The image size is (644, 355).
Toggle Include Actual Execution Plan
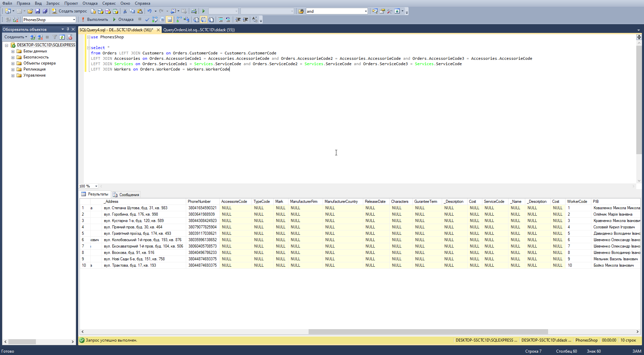coord(179,19)
